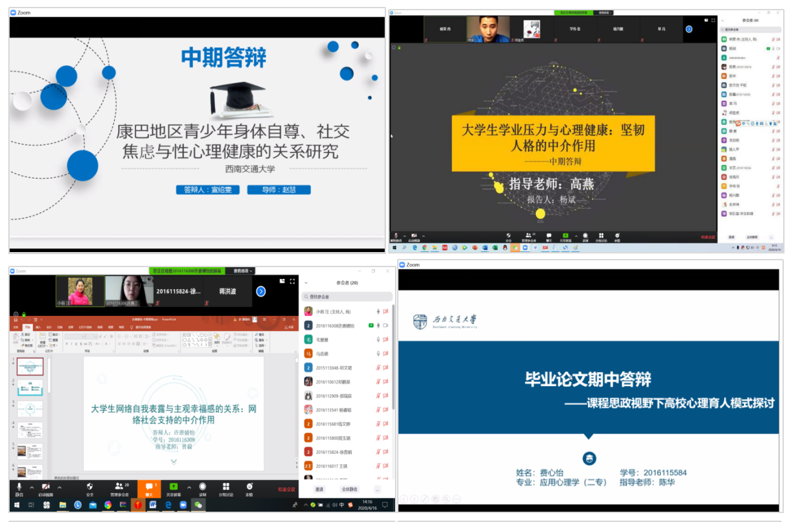The height and width of the screenshot is (522, 812).
Task: Click the 静音 microphone icon in 许唐婧怡's meeting toolbar
Action: point(19,486)
